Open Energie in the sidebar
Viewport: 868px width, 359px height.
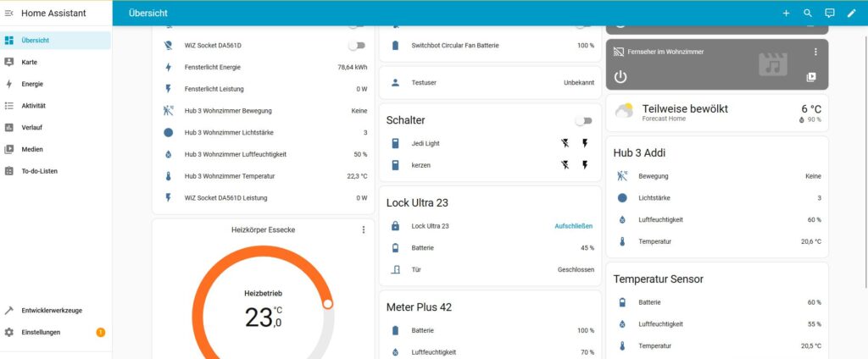32,84
